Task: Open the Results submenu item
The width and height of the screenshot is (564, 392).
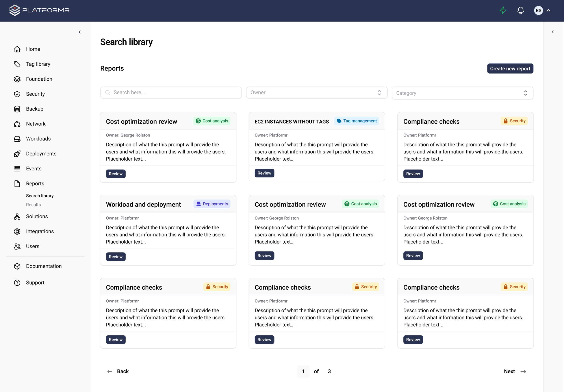Action: coord(33,205)
